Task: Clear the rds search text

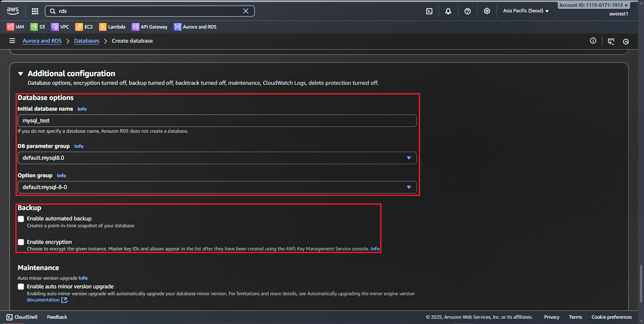Action: click(x=245, y=11)
